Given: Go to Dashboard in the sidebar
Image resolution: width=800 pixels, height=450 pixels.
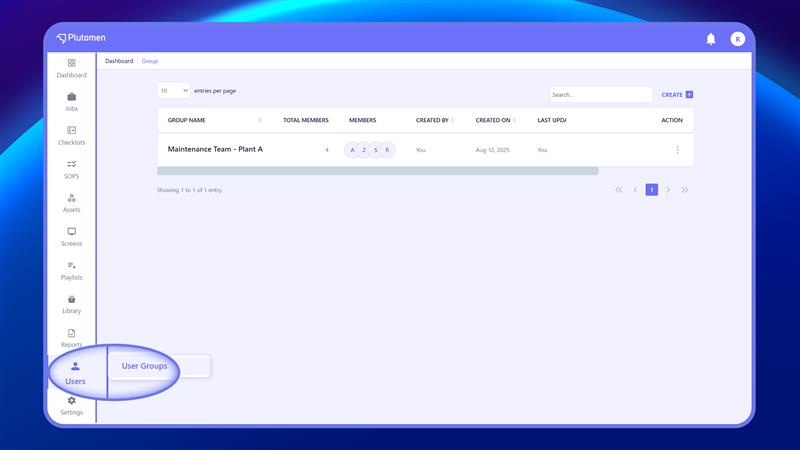Looking at the screenshot, I should 71,68.
